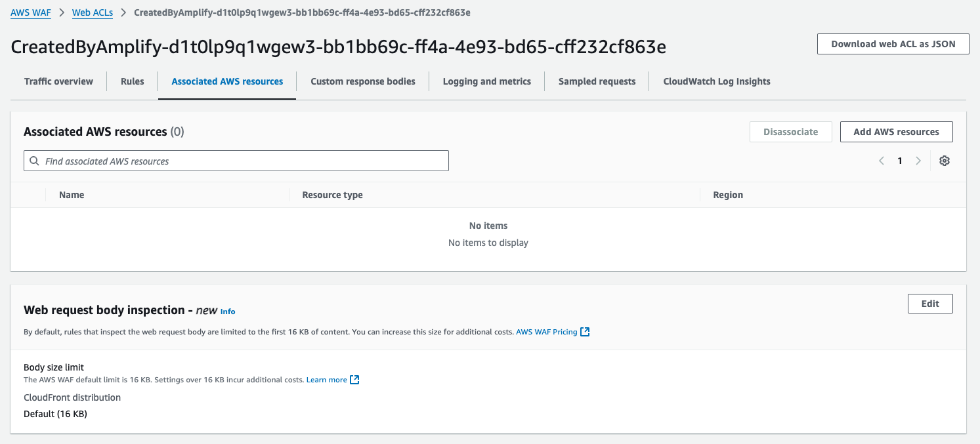Screen dimensions: 980x444
Task: Open the Info link next to body inspection
Action: [228, 312]
